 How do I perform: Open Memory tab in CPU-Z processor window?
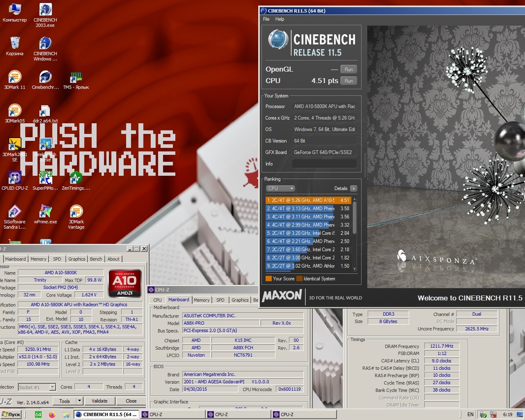38,259
